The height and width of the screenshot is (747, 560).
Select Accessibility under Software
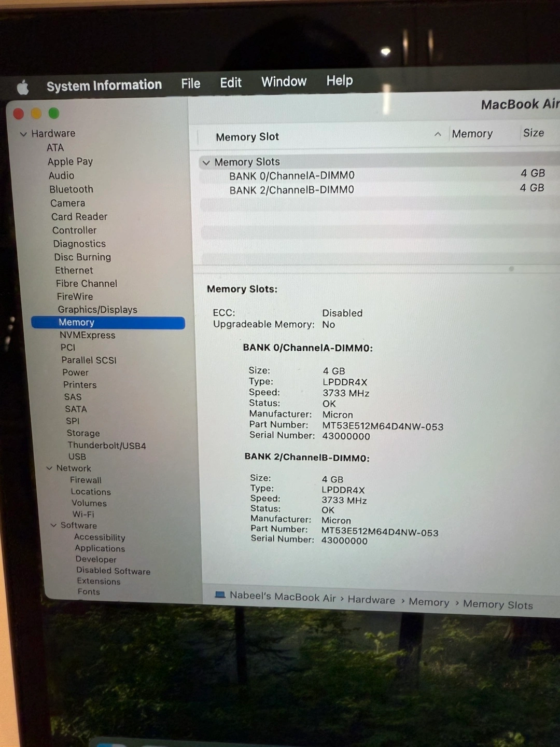coord(100,537)
